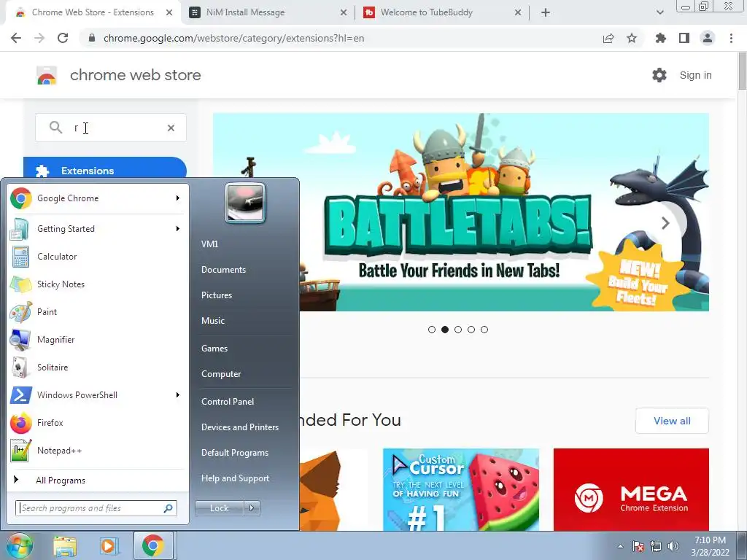
Task: Launch Calculator from Start menu
Action: pyautogui.click(x=98, y=257)
